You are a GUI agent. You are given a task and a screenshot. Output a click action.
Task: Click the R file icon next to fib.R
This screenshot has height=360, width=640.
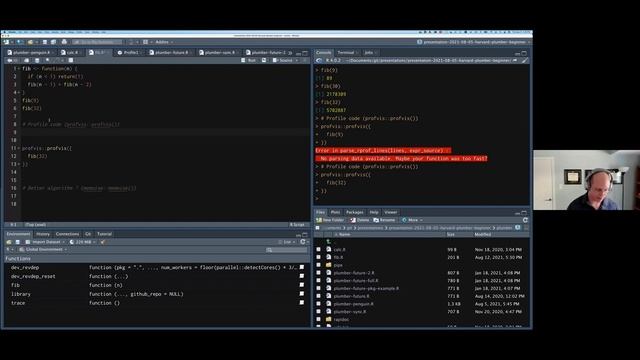point(329,257)
